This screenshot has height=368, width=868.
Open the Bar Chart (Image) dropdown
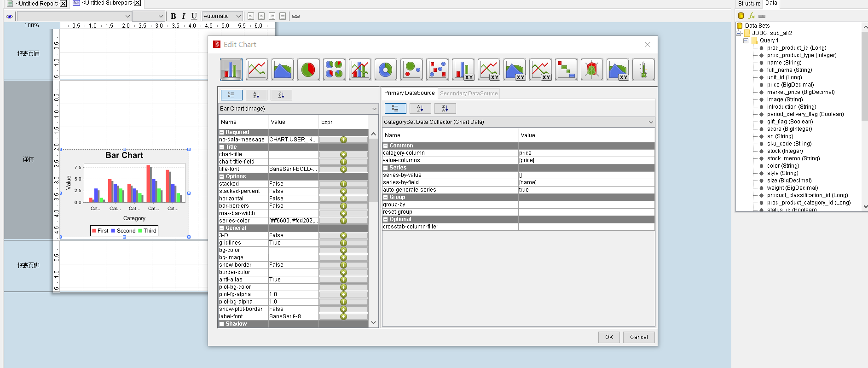tap(298, 109)
